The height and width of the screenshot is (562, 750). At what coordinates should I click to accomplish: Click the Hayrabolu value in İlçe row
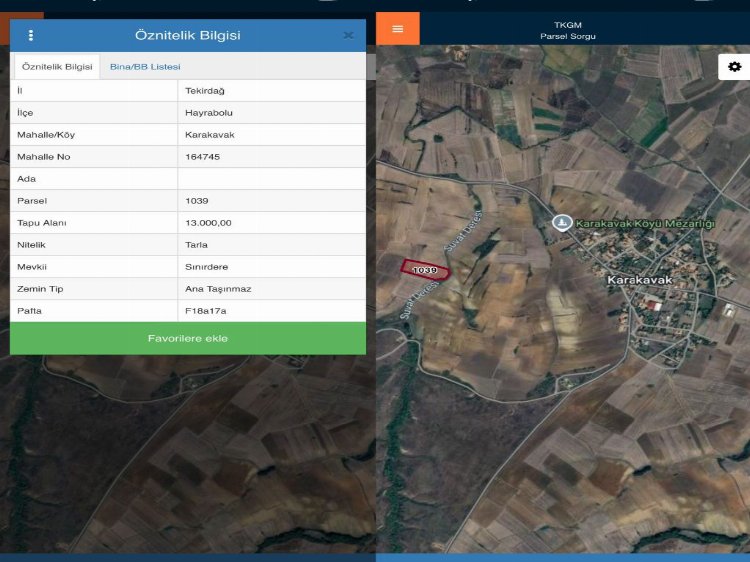[208, 113]
